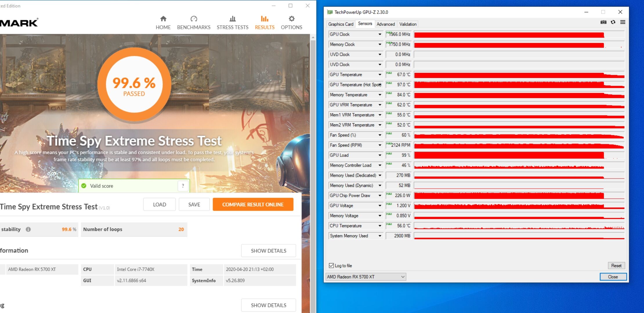Click the 99.6 % PASSED score circle
The image size is (644, 313).
point(134,85)
